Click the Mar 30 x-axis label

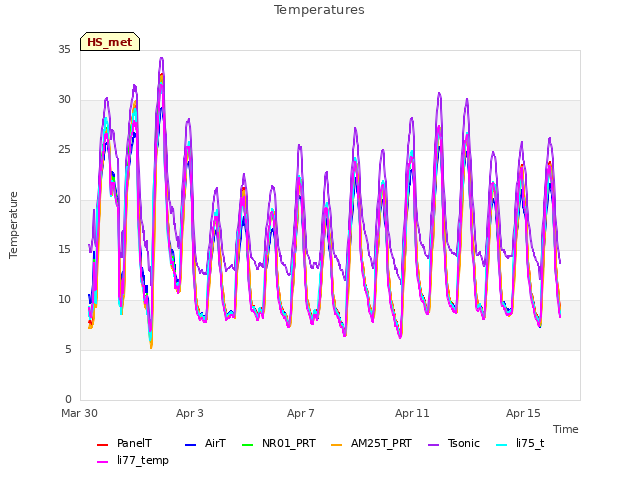click(80, 413)
